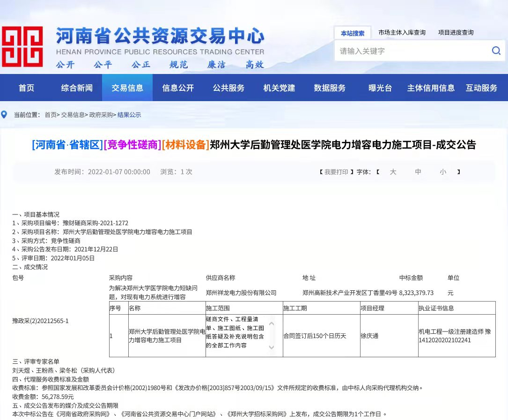Click expert list 刘天煜、王粉燕、梁冬松
Screen dimensions: 508x420
44,370
